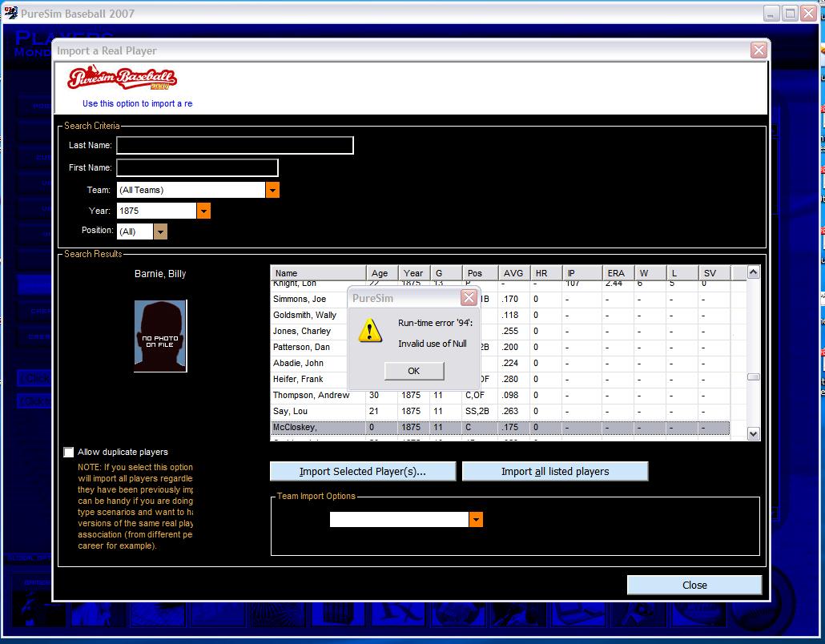Open the Team dropdown arrow
This screenshot has width=825, height=644.
coord(272,190)
